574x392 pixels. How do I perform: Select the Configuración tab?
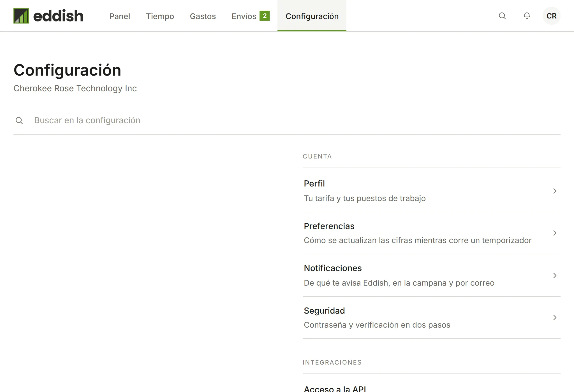click(312, 16)
